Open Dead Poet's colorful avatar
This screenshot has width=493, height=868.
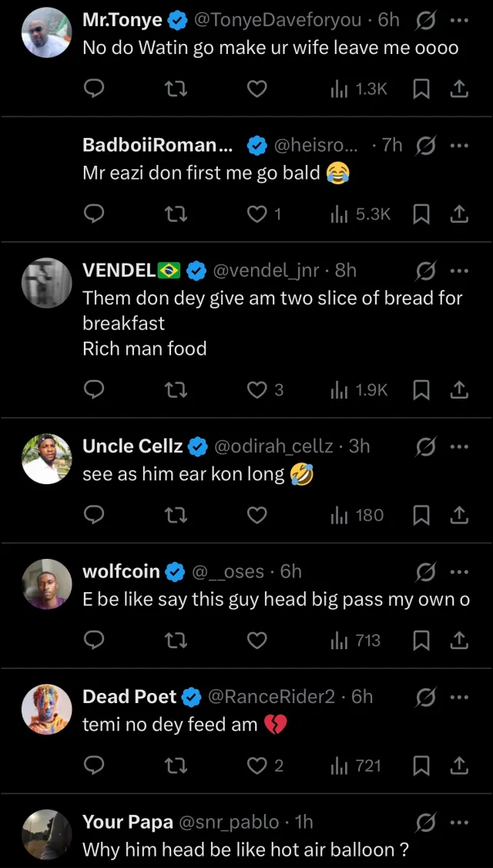point(47,708)
